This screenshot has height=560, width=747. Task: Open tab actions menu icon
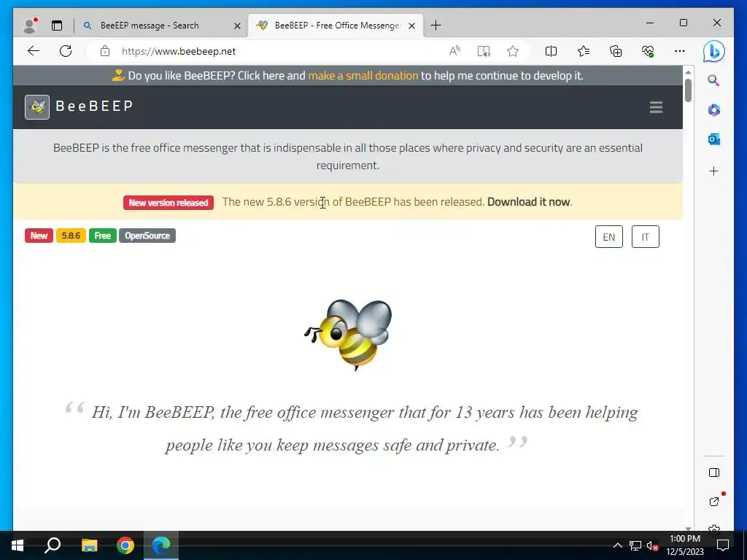pyautogui.click(x=57, y=26)
